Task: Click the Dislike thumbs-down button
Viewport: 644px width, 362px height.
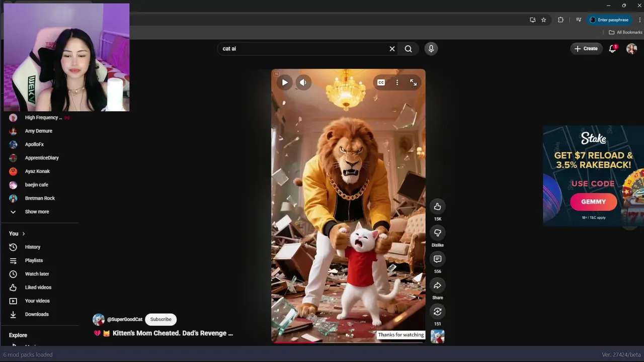Action: [x=437, y=233]
